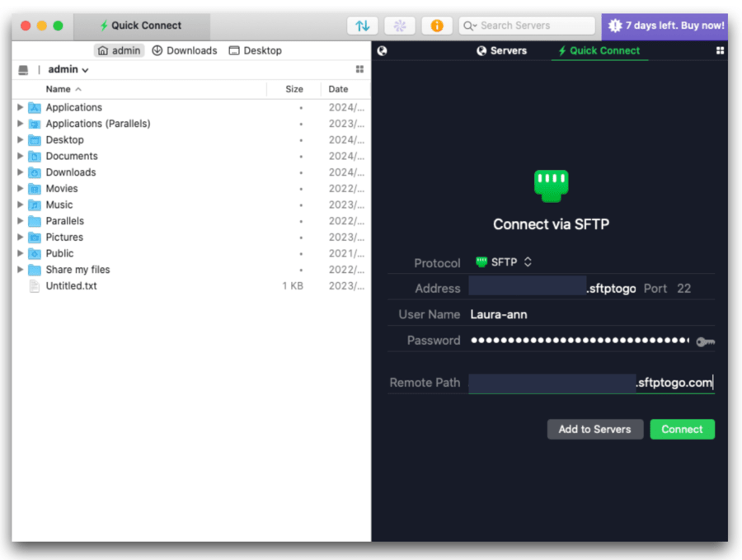This screenshot has height=560, width=742.
Task: Click the 7 days left Buy now banner
Action: point(666,26)
